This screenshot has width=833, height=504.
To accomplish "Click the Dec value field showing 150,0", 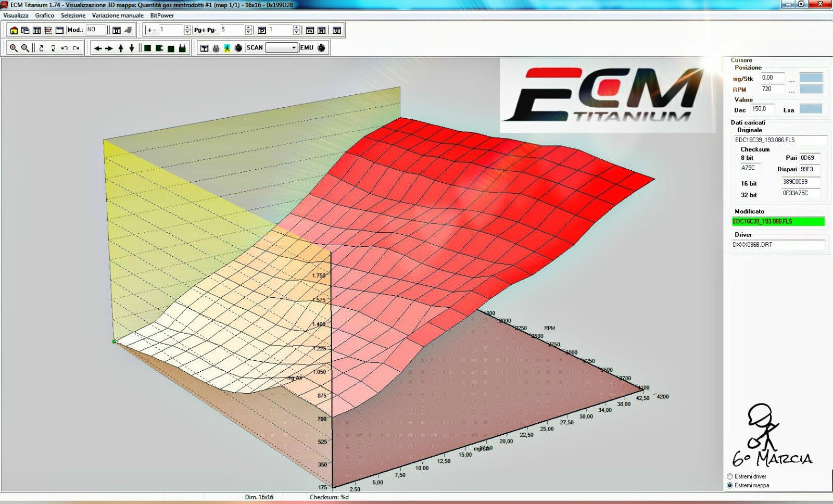I will (x=763, y=109).
